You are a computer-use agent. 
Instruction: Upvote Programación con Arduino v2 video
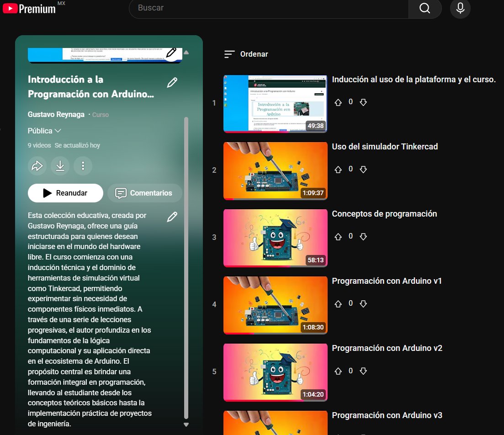click(338, 371)
